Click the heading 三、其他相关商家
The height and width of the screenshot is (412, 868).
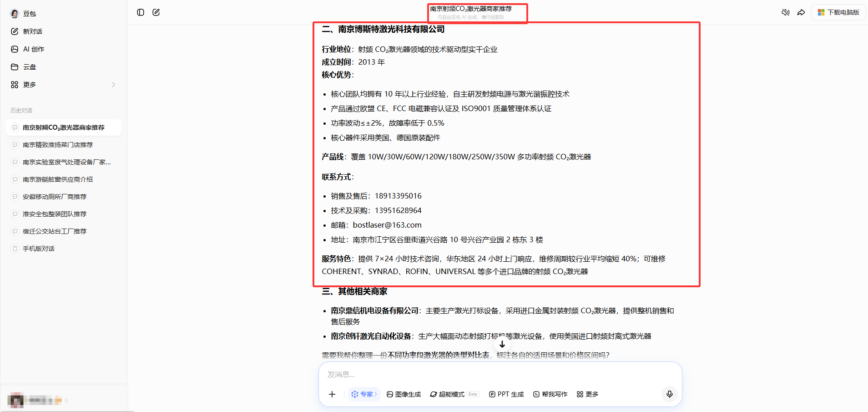tap(354, 291)
